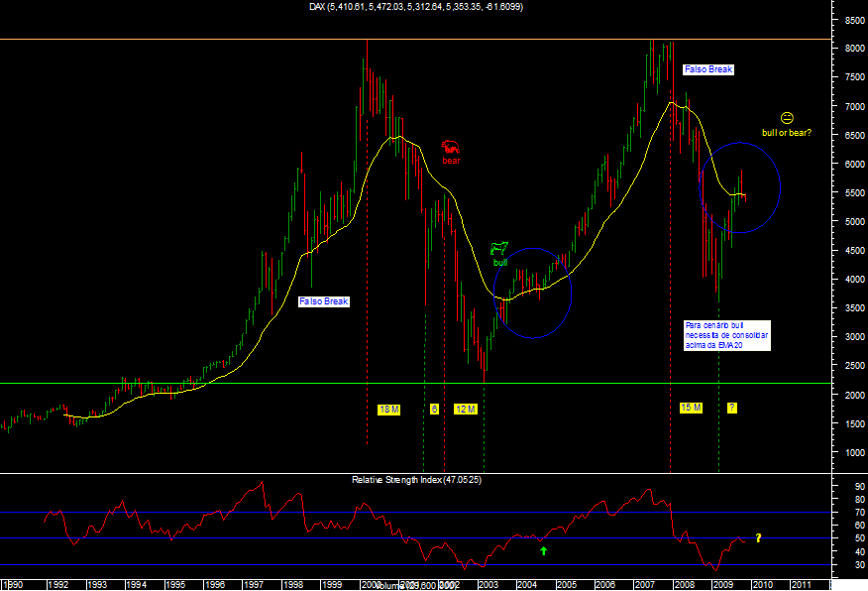
Task: Click the 2003 year label on time axis
Action: pyautogui.click(x=488, y=585)
